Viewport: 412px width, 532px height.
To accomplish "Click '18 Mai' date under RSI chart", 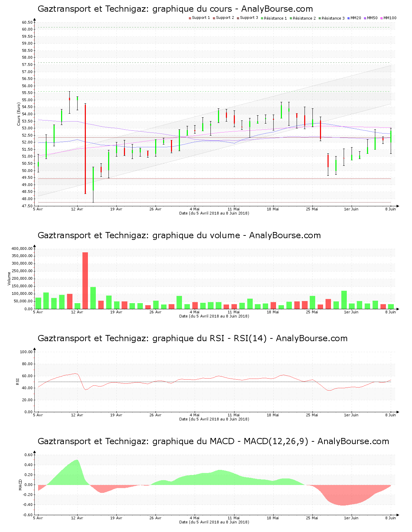I will [x=273, y=415].
